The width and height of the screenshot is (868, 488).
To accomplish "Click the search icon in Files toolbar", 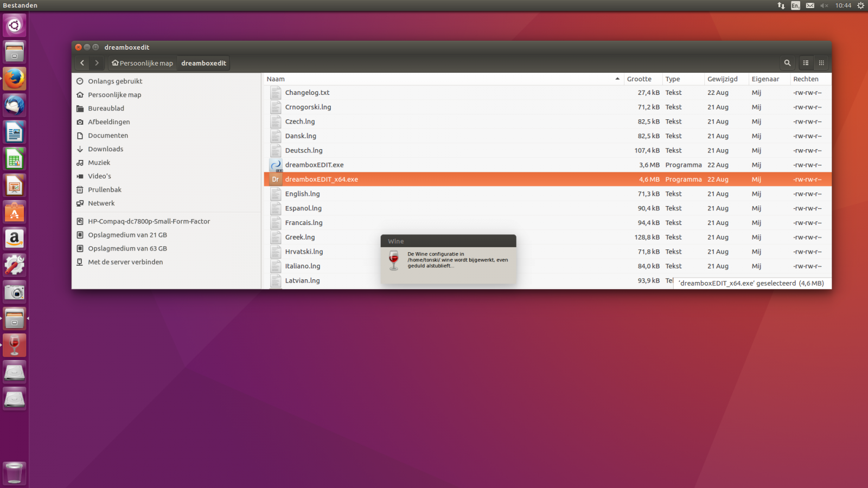I will coord(787,63).
